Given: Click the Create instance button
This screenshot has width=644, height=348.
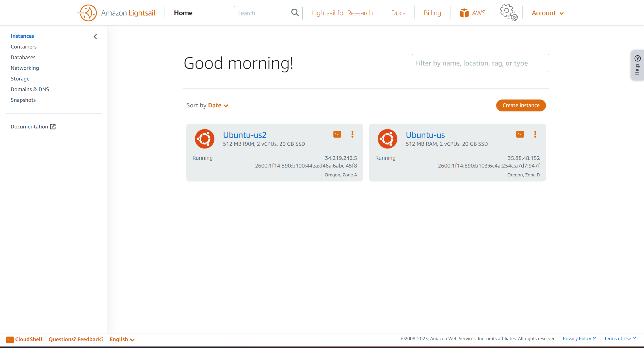Looking at the screenshot, I should pyautogui.click(x=521, y=105).
